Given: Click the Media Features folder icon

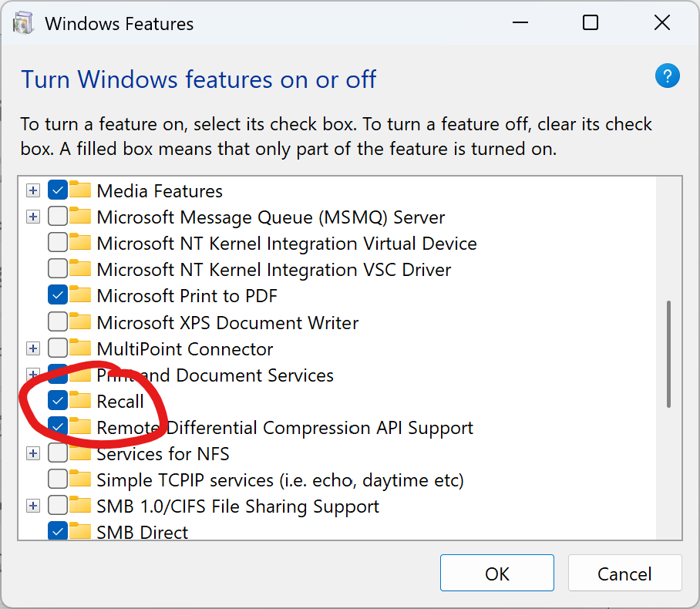Looking at the screenshot, I should click(80, 190).
